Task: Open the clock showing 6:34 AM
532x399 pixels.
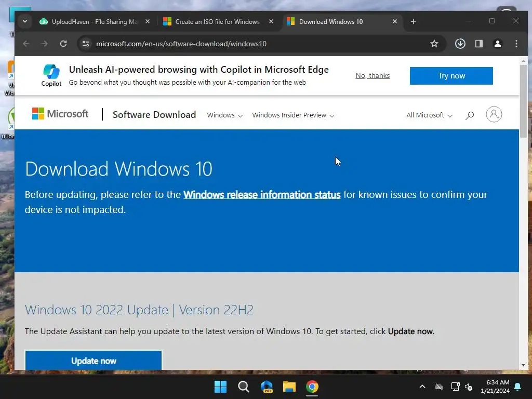Action: pyautogui.click(x=495, y=387)
